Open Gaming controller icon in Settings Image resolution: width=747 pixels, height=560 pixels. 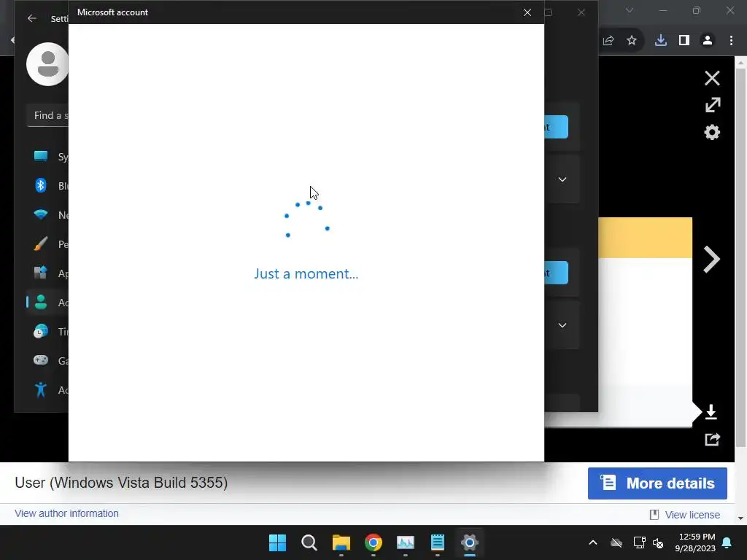41,360
